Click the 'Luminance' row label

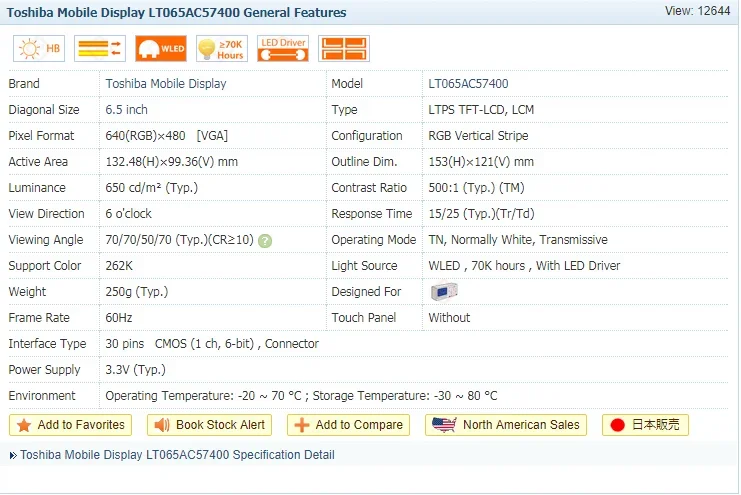37,188
